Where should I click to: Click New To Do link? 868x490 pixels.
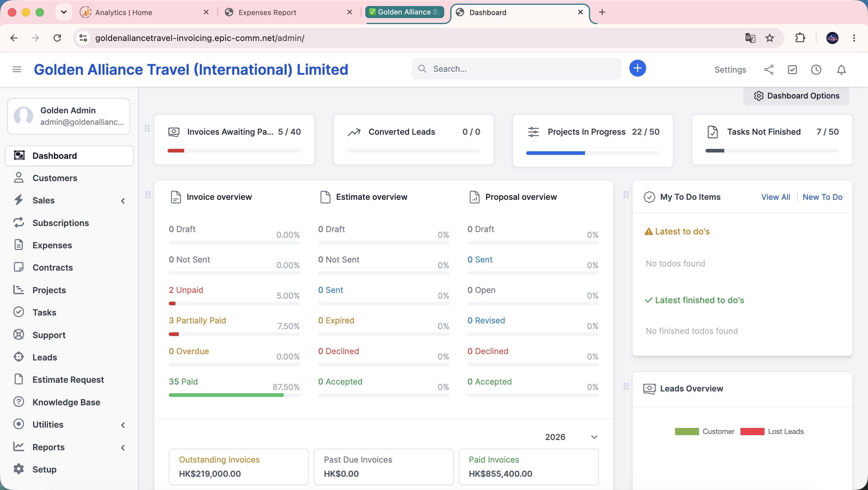822,197
